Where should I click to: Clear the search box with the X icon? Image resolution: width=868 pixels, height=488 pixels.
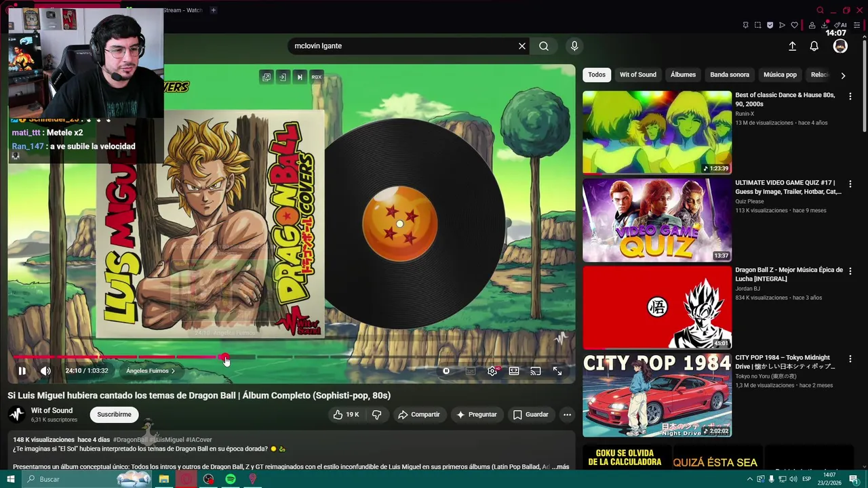tap(522, 46)
